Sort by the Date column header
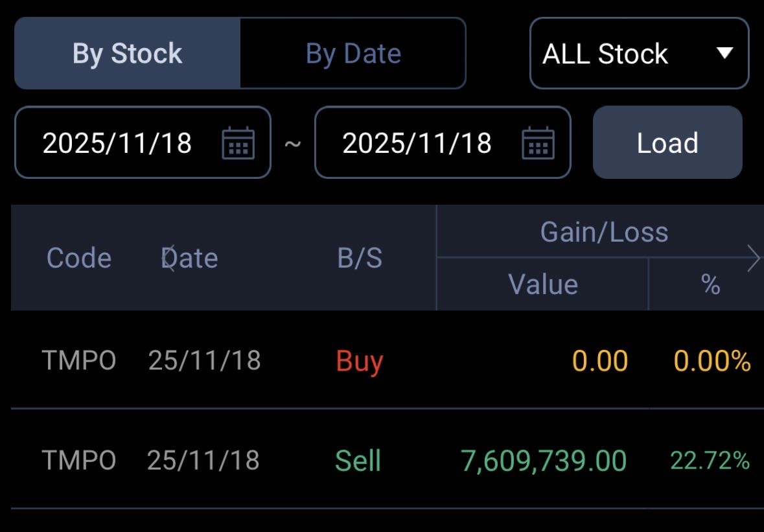764x532 pixels. click(189, 258)
